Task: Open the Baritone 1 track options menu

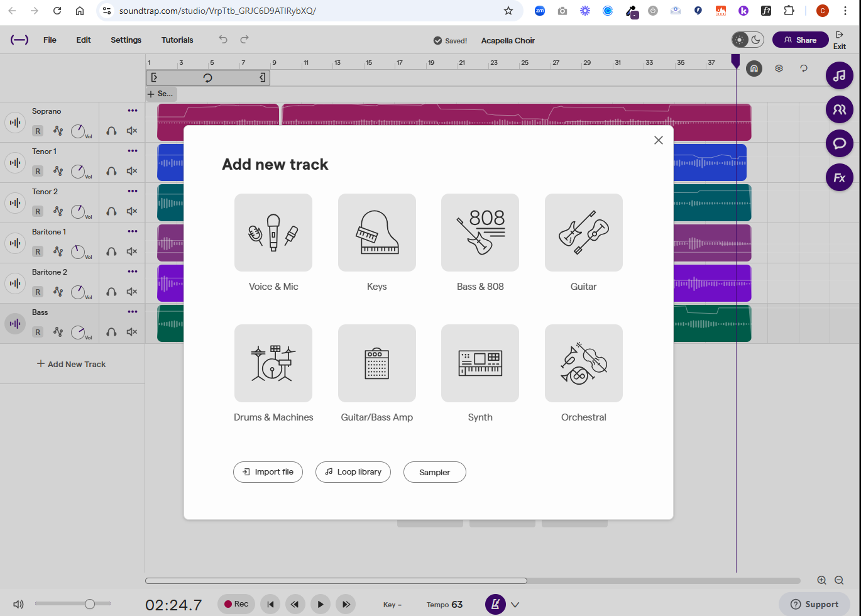Action: coord(132,231)
